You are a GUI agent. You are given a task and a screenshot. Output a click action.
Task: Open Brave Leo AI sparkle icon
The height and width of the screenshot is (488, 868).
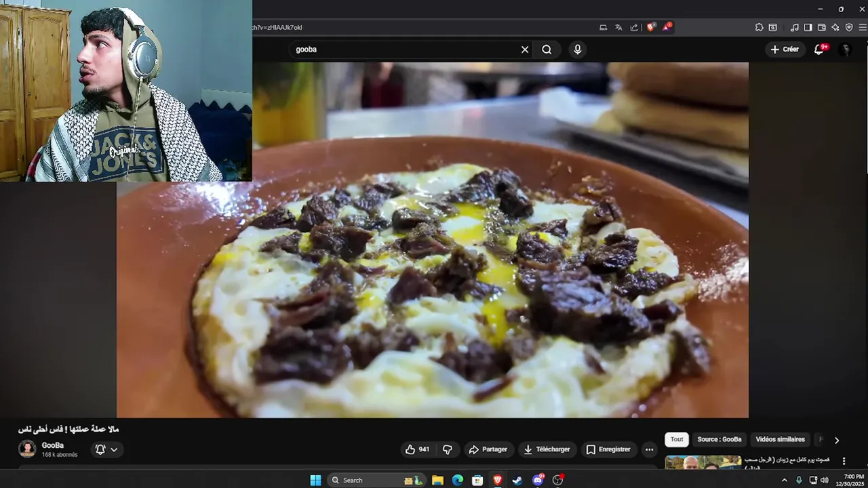(x=835, y=28)
